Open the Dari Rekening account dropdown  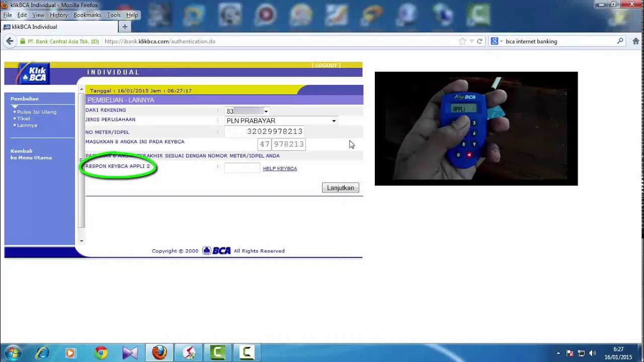tap(247, 111)
